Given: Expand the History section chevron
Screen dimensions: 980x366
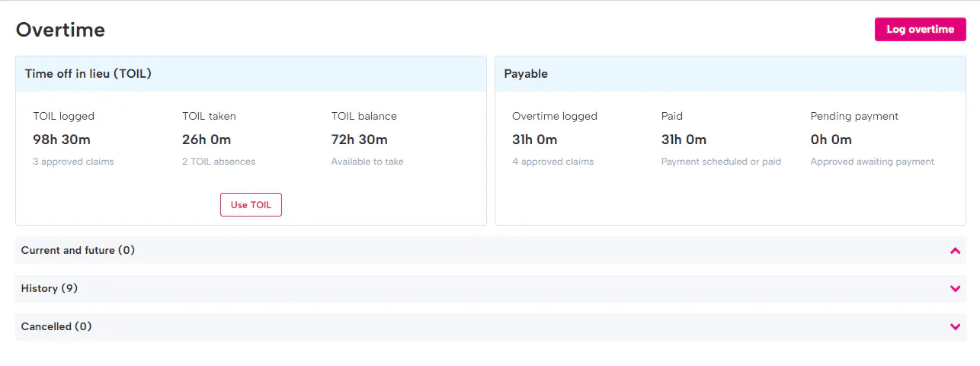Looking at the screenshot, I should tap(955, 288).
